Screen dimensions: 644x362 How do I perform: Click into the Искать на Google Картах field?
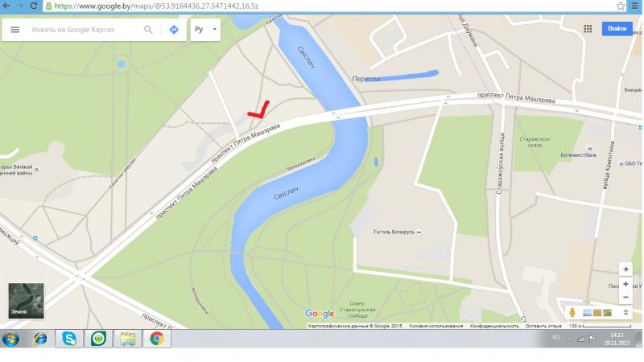pos(85,30)
